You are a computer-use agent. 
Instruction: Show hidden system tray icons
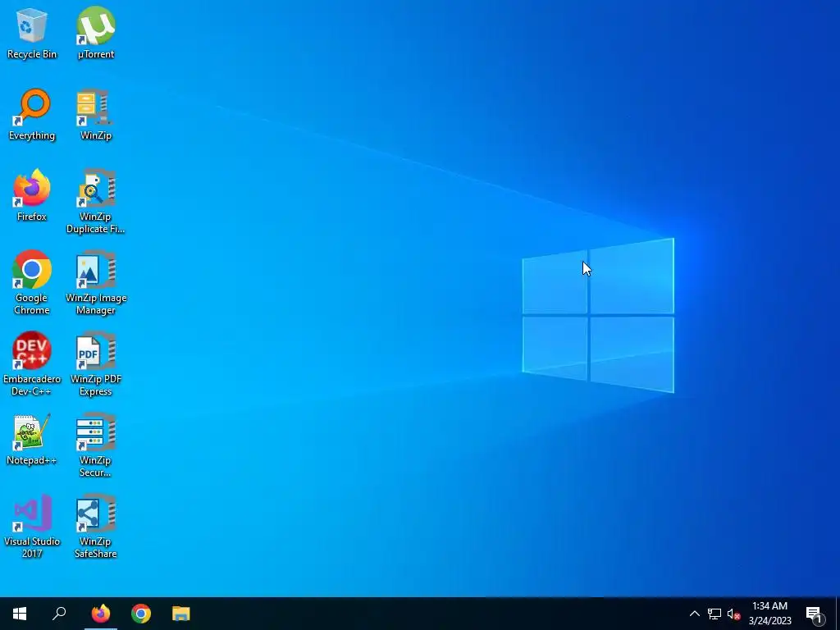click(x=694, y=614)
